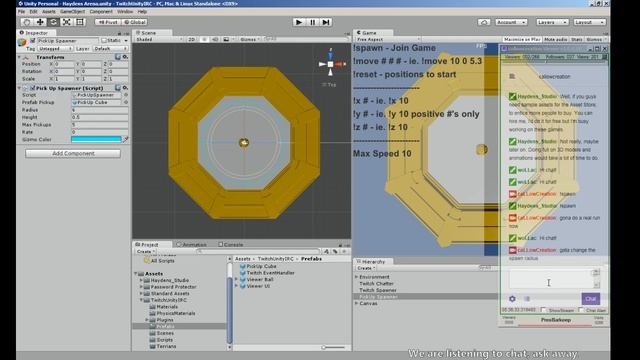Screen dimensions: 640x360
Task: Toggle Maximize on Play
Action: tap(522, 40)
